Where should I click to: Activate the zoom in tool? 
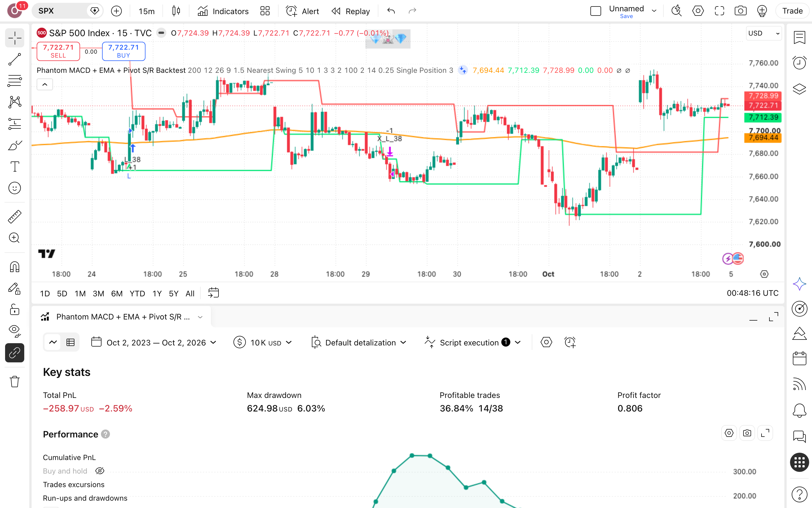pos(14,238)
